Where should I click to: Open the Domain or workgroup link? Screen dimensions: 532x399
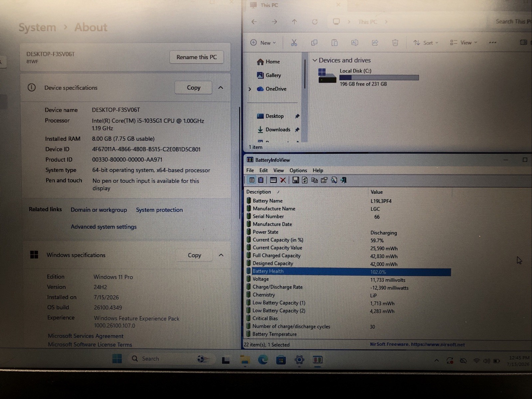pos(99,210)
